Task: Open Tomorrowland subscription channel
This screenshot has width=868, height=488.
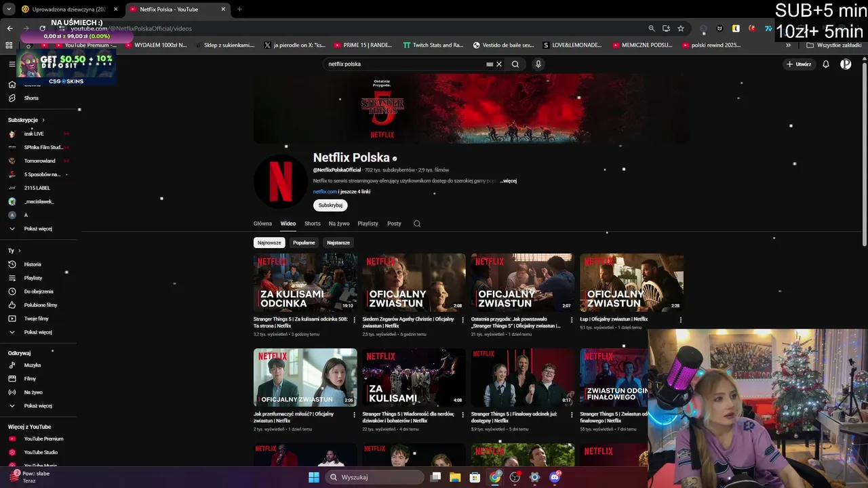Action: click(39, 161)
